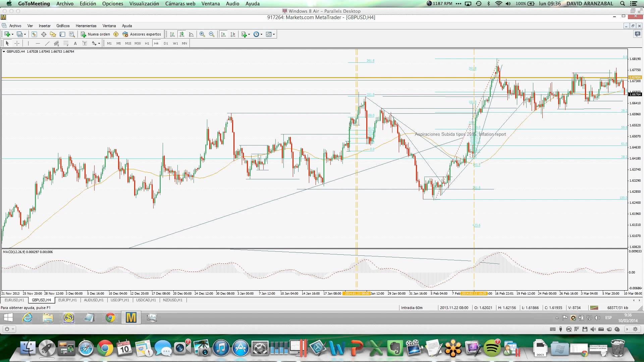Enable chart auto scroll

pyautogui.click(x=223, y=34)
